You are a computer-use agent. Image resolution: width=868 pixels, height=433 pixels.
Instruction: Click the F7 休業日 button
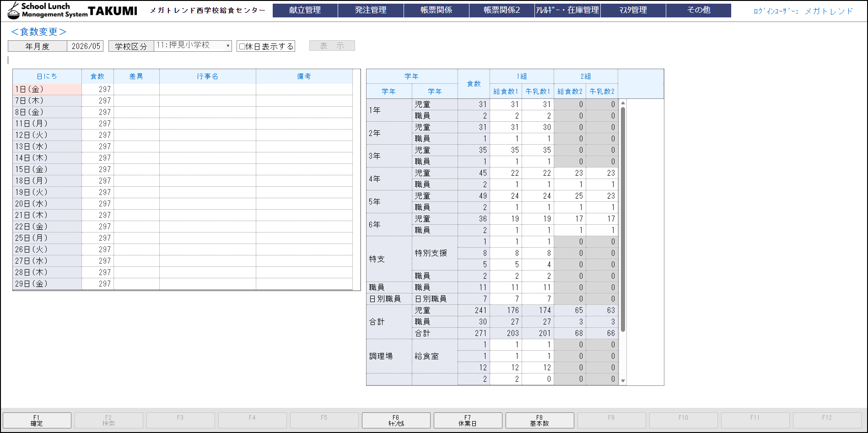click(468, 420)
